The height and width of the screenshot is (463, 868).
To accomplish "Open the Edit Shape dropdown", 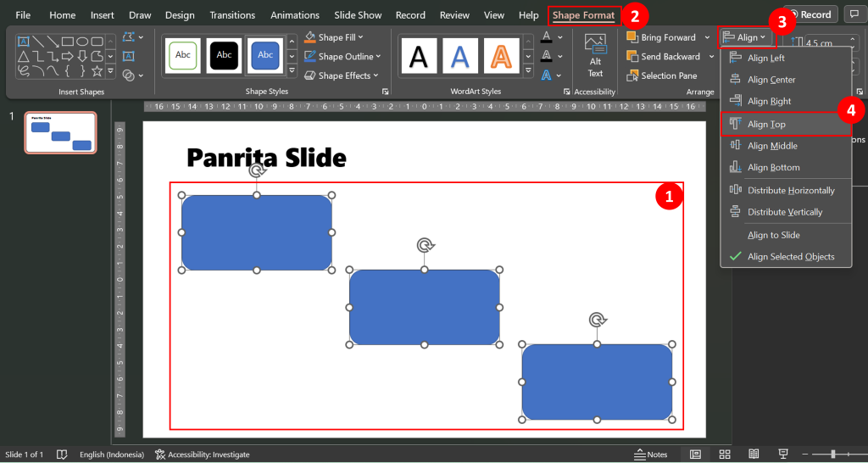I will [133, 37].
